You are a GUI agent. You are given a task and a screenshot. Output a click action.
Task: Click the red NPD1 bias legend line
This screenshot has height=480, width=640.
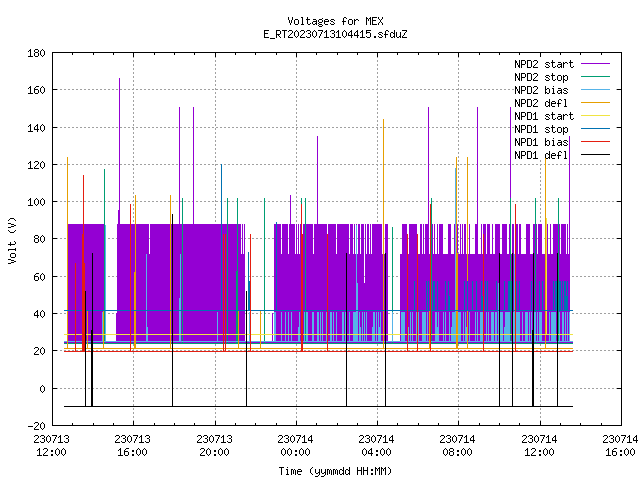coord(595,142)
